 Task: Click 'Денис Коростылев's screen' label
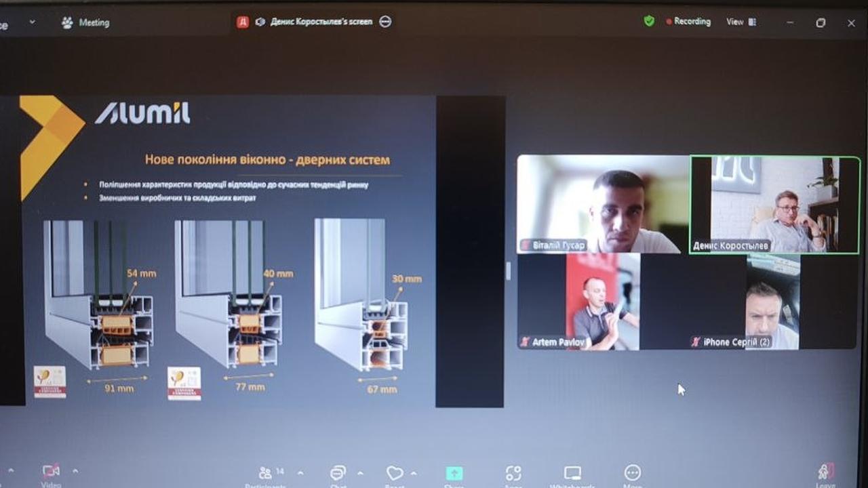(x=321, y=22)
